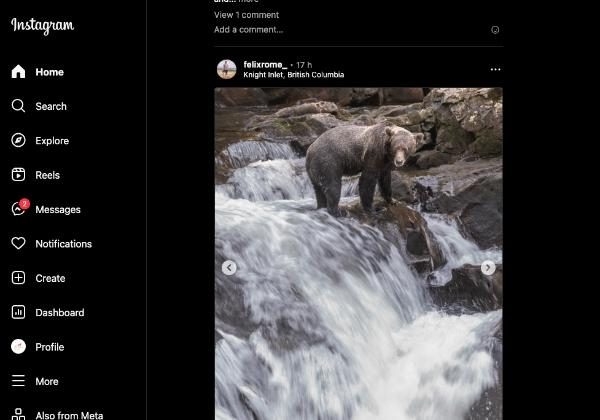Open the Home feed icon

[18, 72]
